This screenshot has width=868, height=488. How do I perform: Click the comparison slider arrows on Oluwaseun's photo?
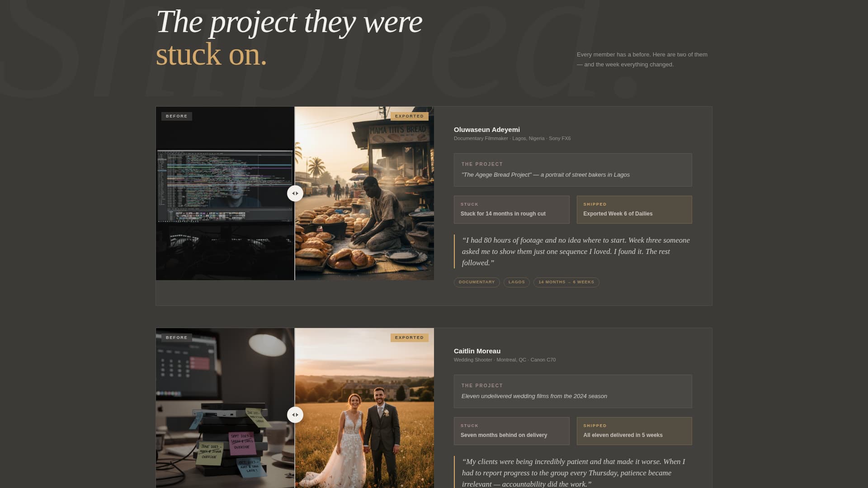pyautogui.click(x=295, y=193)
